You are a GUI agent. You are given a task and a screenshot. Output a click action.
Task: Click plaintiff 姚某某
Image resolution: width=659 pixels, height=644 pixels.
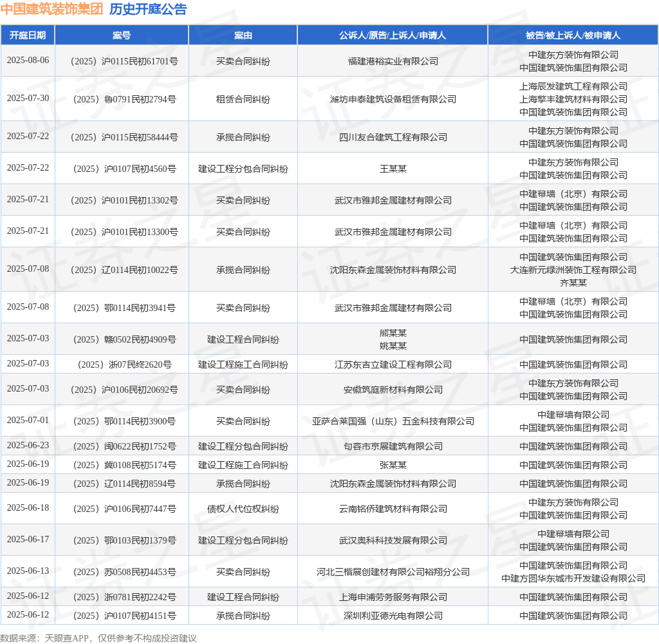coord(393,346)
